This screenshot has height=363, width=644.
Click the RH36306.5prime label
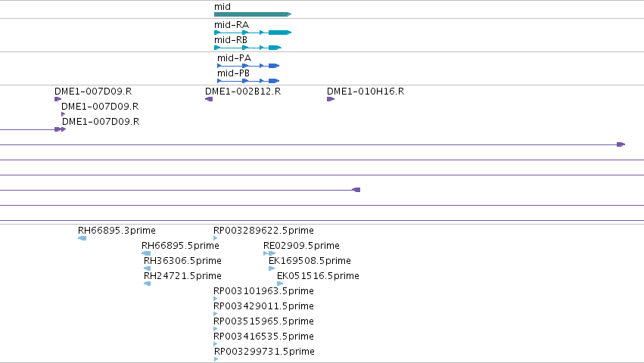pyautogui.click(x=182, y=261)
